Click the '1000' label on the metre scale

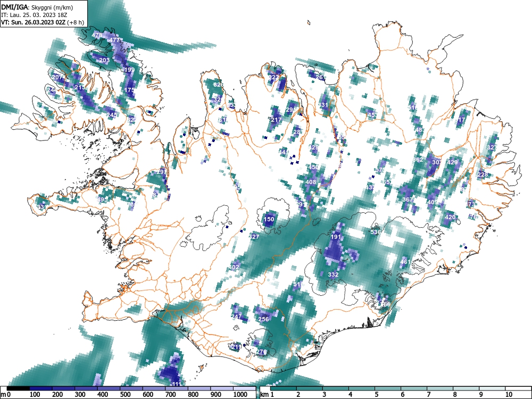(x=240, y=395)
